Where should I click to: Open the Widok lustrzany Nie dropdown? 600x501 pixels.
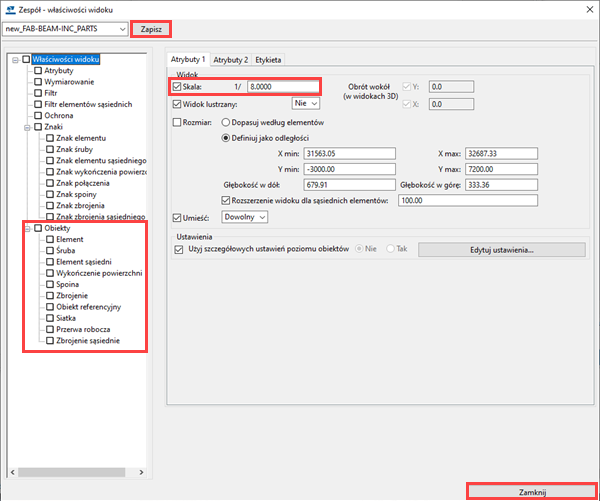click(x=305, y=103)
